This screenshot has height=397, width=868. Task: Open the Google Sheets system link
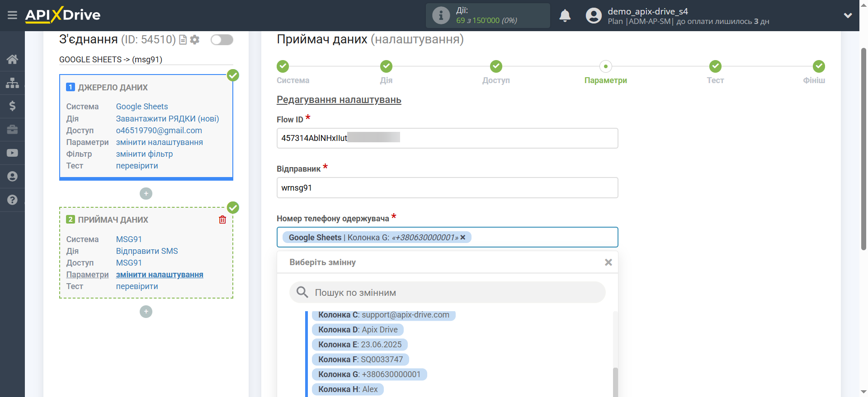142,107
